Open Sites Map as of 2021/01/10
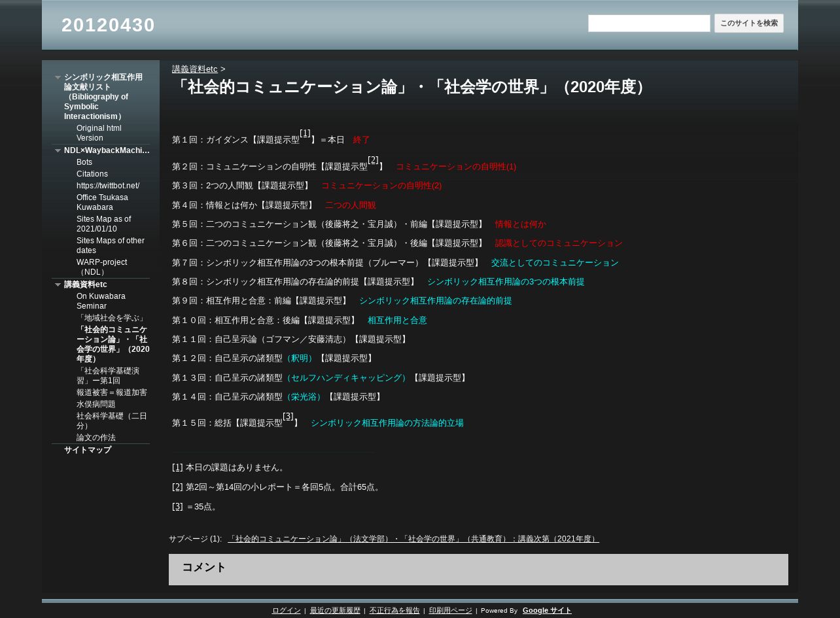 pyautogui.click(x=103, y=224)
